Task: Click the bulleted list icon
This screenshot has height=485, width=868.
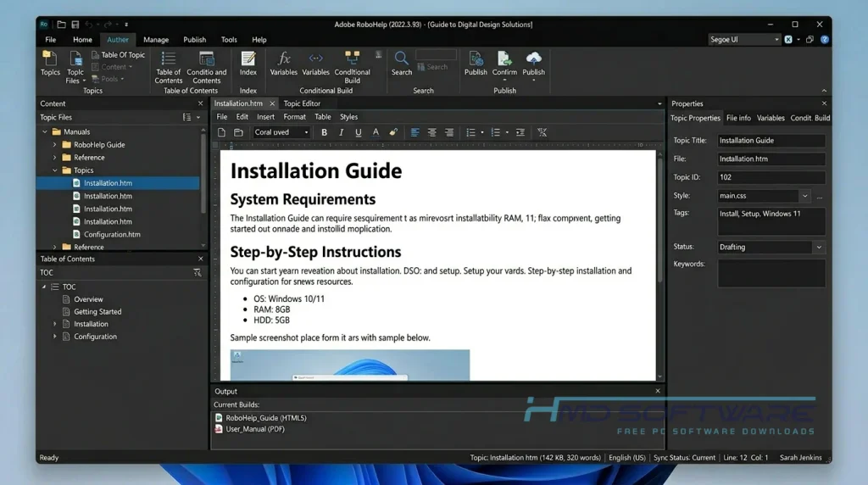Action: (470, 132)
